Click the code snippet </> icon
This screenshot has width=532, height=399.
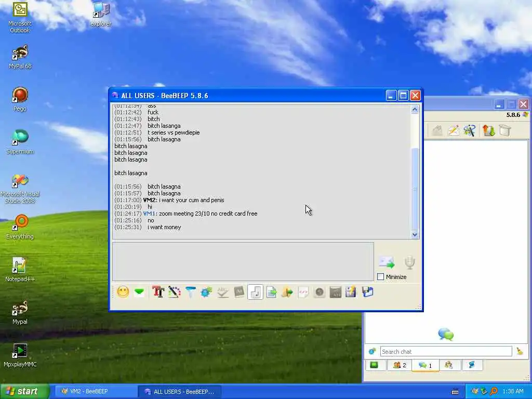click(303, 292)
